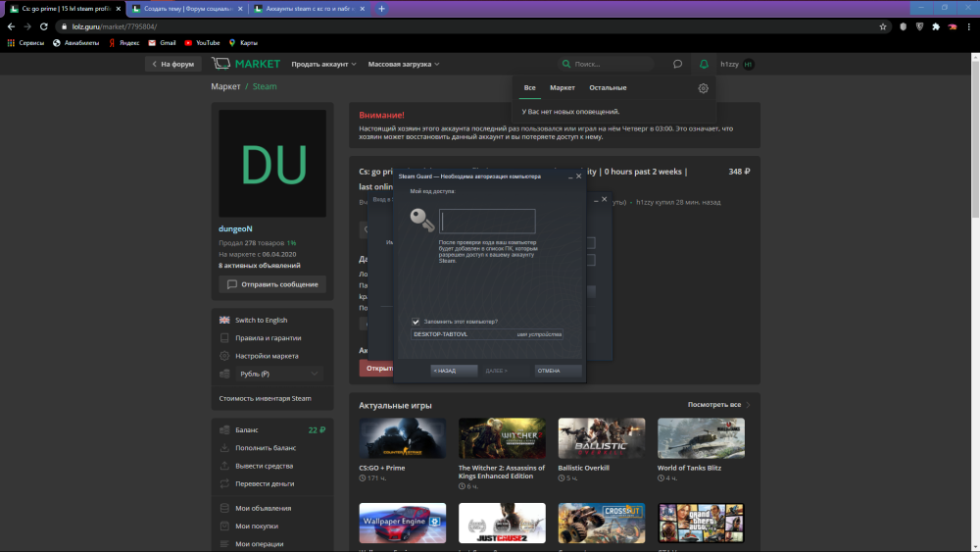980x552 pixels.
Task: Click Switch to English
Action: [x=262, y=320]
